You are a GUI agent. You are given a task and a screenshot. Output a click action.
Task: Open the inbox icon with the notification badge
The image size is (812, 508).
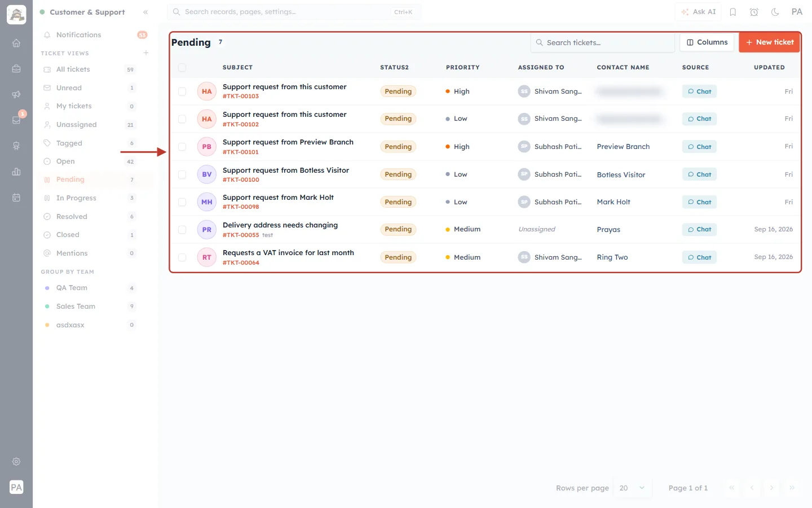point(16,120)
